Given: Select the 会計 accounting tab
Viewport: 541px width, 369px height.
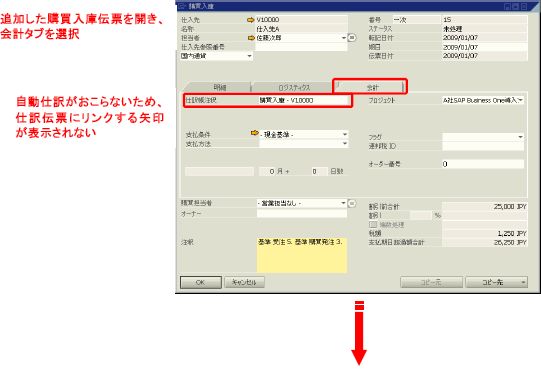Looking at the screenshot, I should 371,87.
